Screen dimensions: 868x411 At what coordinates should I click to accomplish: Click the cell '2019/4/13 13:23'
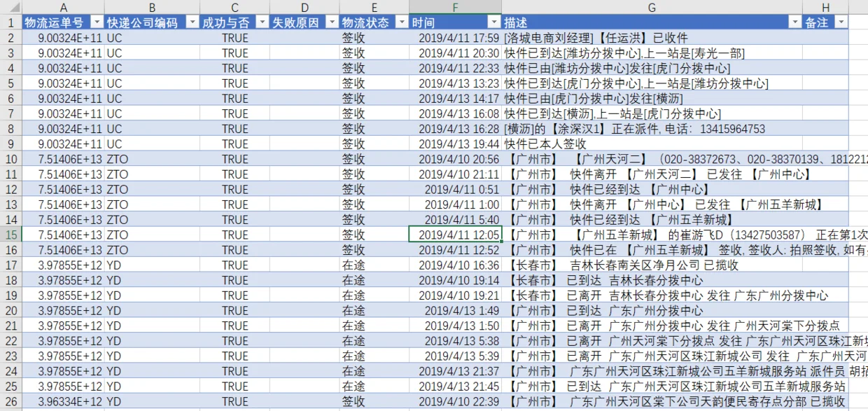456,83
